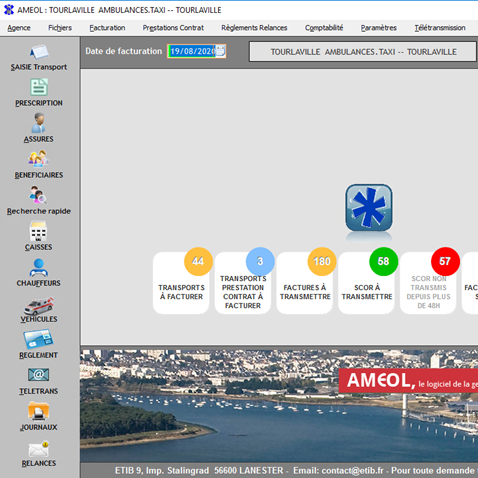
Task: Open the billing date calendar picker
Action: click(x=220, y=51)
